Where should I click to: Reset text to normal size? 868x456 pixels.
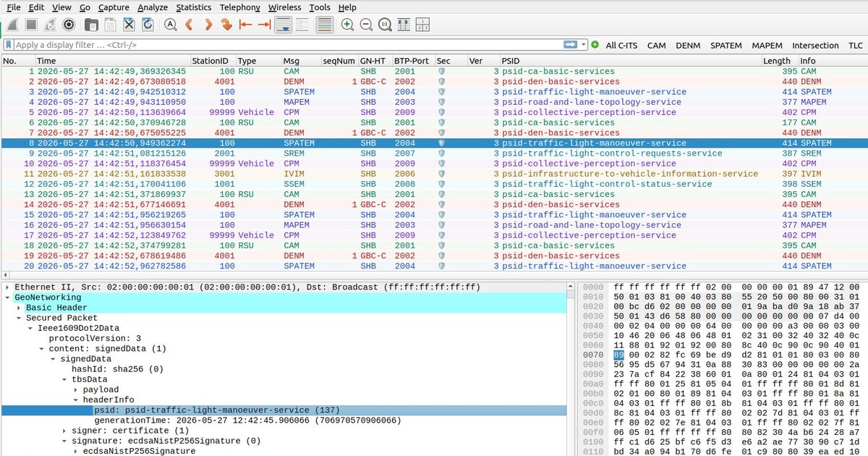click(x=385, y=25)
